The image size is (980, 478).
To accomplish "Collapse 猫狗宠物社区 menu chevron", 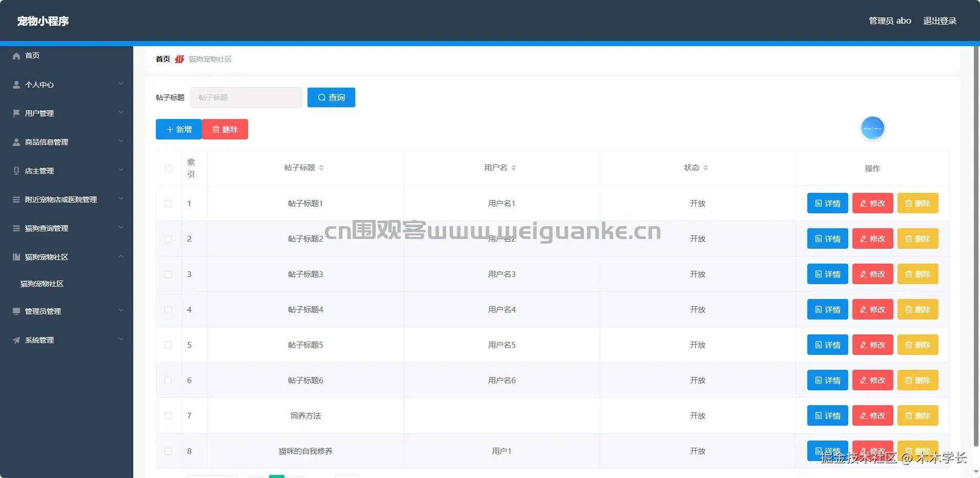I will coord(121,256).
